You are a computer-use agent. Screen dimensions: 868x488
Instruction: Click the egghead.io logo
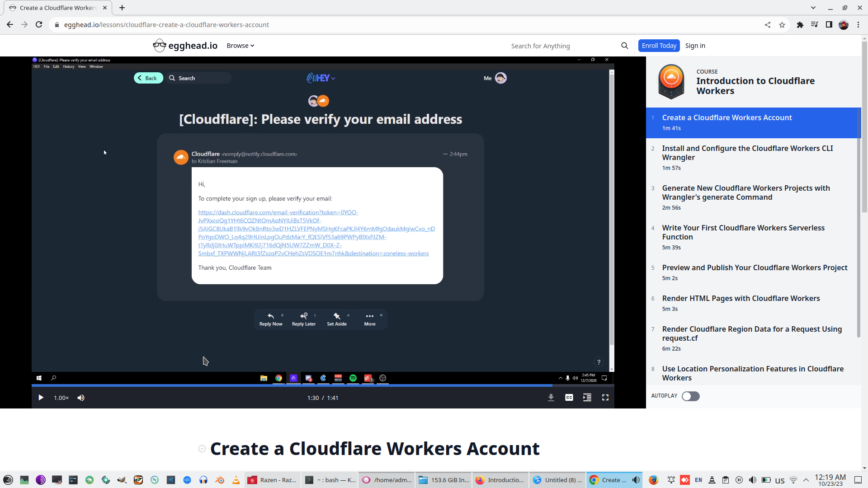pyautogui.click(x=184, y=45)
